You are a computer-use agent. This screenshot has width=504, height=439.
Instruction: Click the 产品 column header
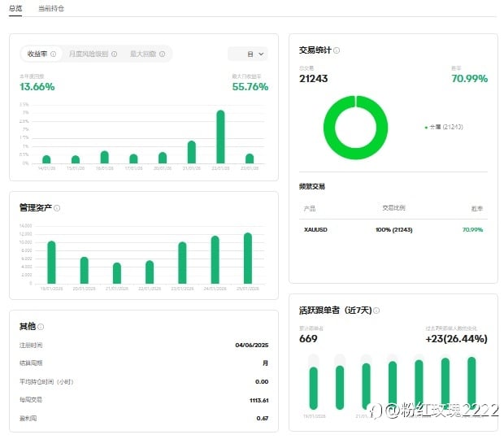[x=310, y=209]
